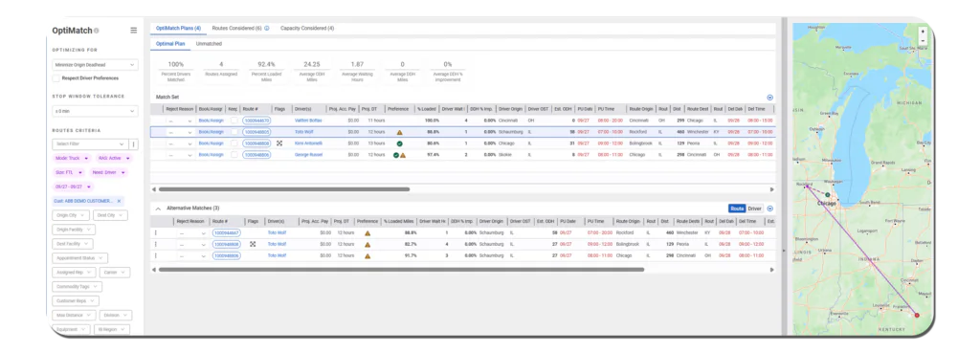
Task: Collapse the Alternative Matches section
Action: (x=158, y=209)
